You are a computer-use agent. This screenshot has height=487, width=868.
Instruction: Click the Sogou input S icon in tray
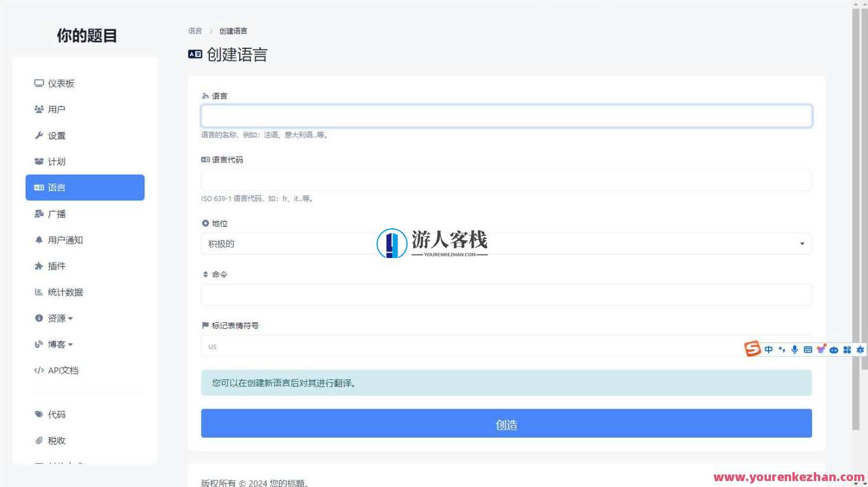(752, 350)
